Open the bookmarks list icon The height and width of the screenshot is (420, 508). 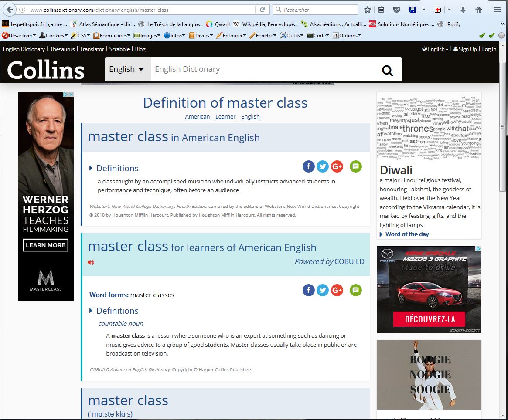(x=381, y=10)
